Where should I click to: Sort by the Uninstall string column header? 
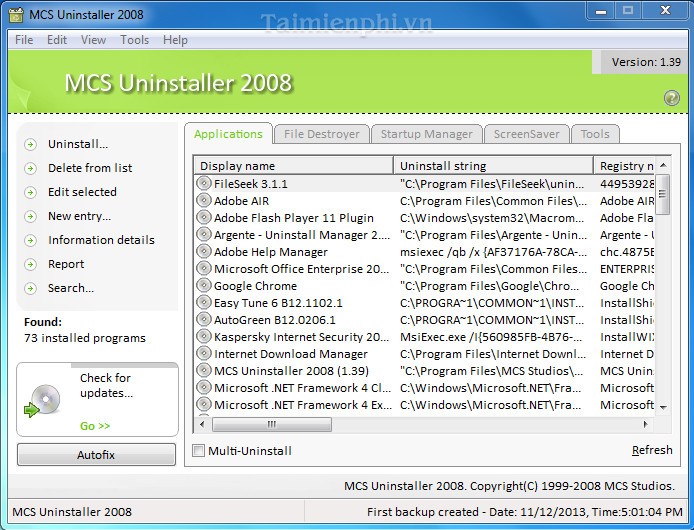coord(494,166)
